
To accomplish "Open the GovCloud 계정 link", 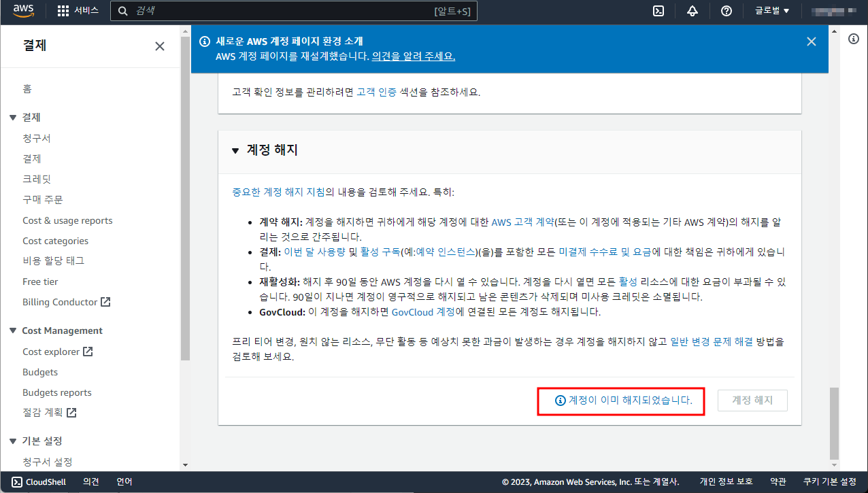I will click(423, 312).
